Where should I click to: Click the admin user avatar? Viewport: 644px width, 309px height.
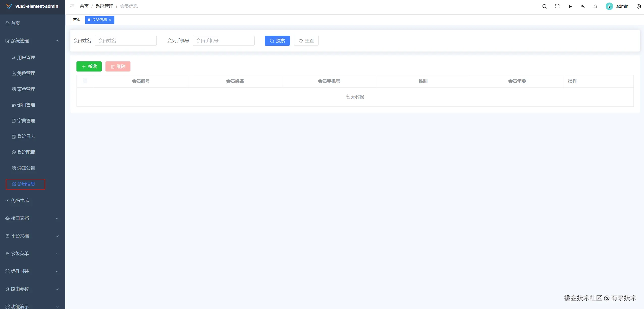click(x=609, y=6)
